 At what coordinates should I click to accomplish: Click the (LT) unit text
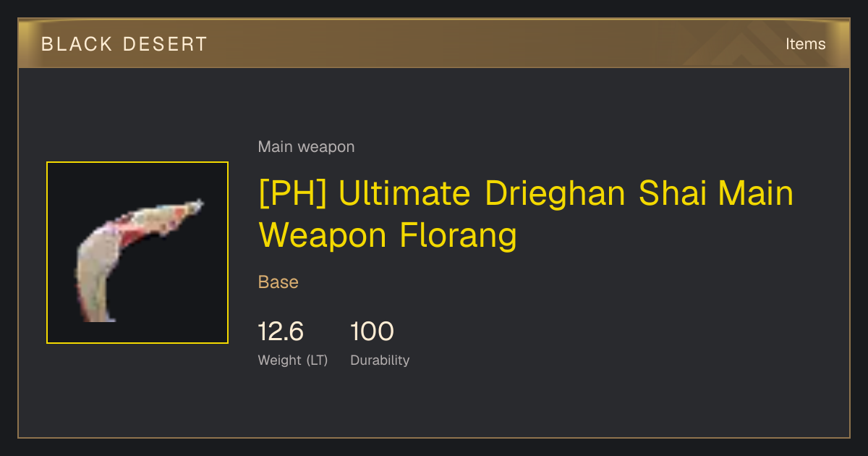pos(317,360)
